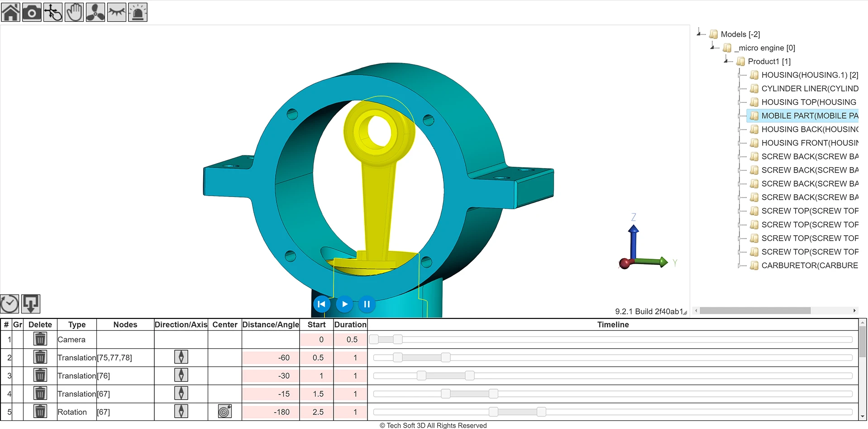Toggle direction arrow on the Rotation row

(181, 411)
